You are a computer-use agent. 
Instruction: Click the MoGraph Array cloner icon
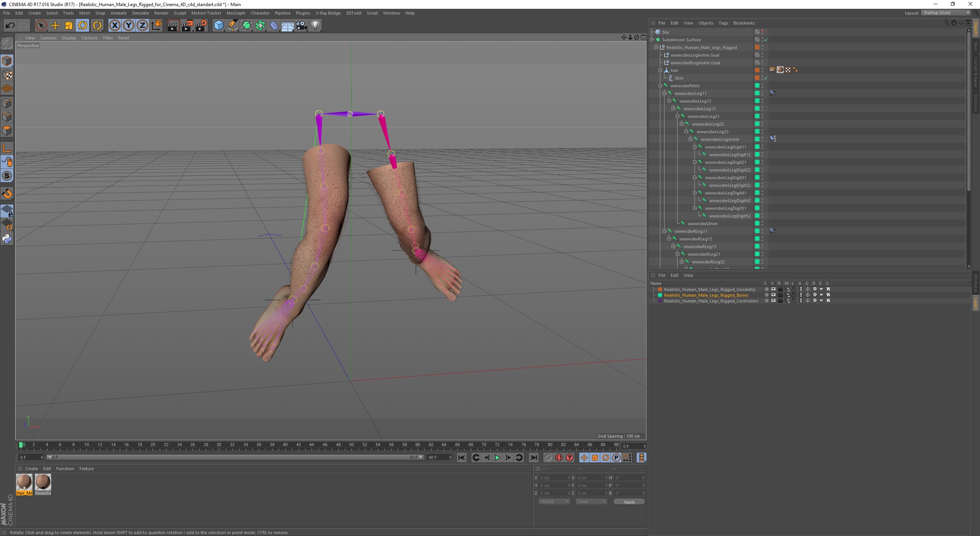260,26
